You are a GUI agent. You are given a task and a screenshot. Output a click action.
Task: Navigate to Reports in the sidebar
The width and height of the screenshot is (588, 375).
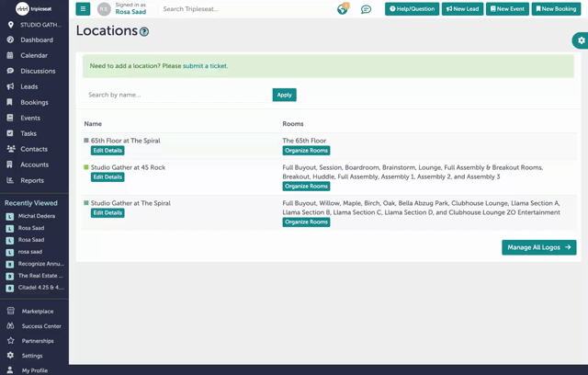coord(32,180)
